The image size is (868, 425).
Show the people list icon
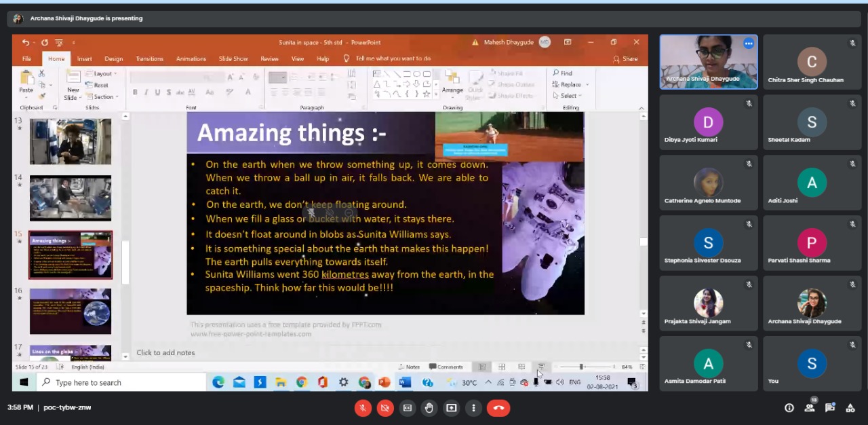(x=809, y=408)
